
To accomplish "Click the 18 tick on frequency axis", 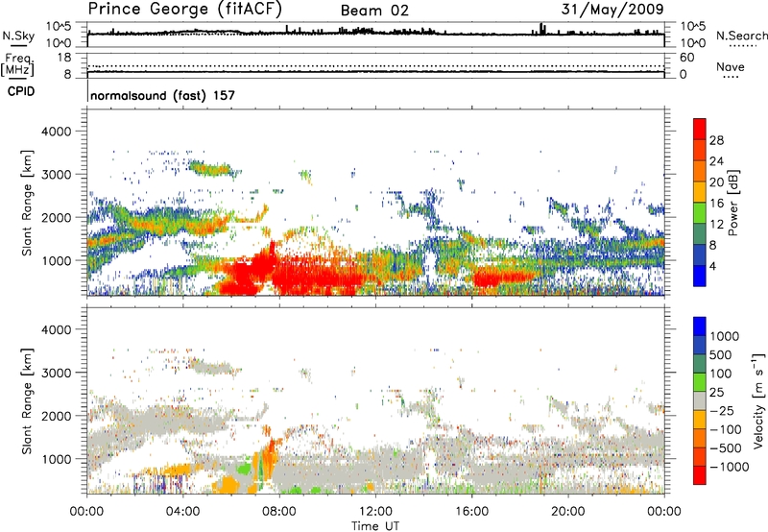I will 64,58.
